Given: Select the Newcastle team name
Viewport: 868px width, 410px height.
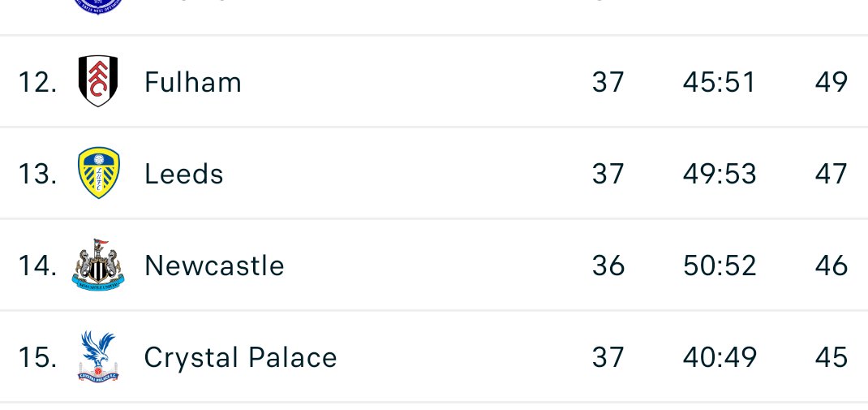Looking at the screenshot, I should coord(214,265).
